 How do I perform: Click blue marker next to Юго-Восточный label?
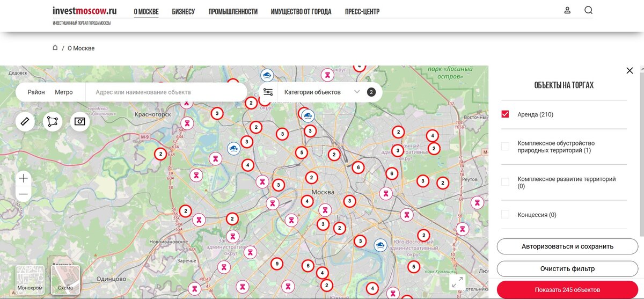coord(380,245)
